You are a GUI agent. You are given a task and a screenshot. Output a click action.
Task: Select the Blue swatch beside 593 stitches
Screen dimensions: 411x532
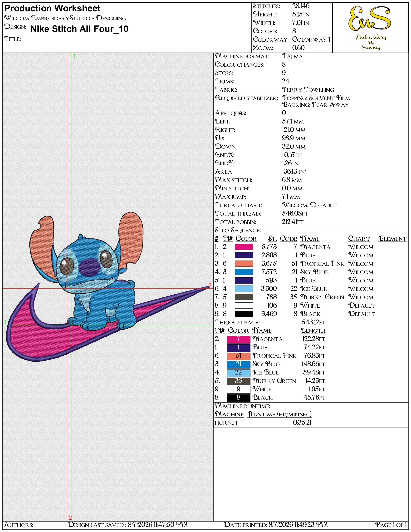point(244,280)
